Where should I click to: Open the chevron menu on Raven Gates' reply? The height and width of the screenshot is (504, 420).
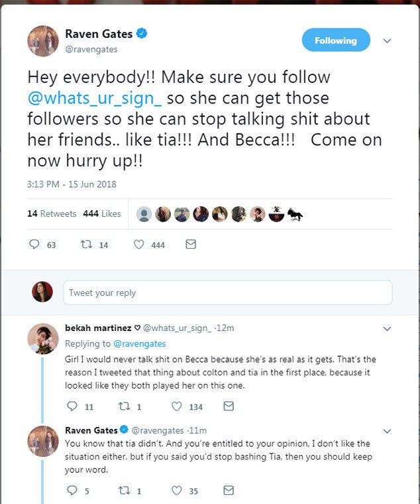click(388, 431)
